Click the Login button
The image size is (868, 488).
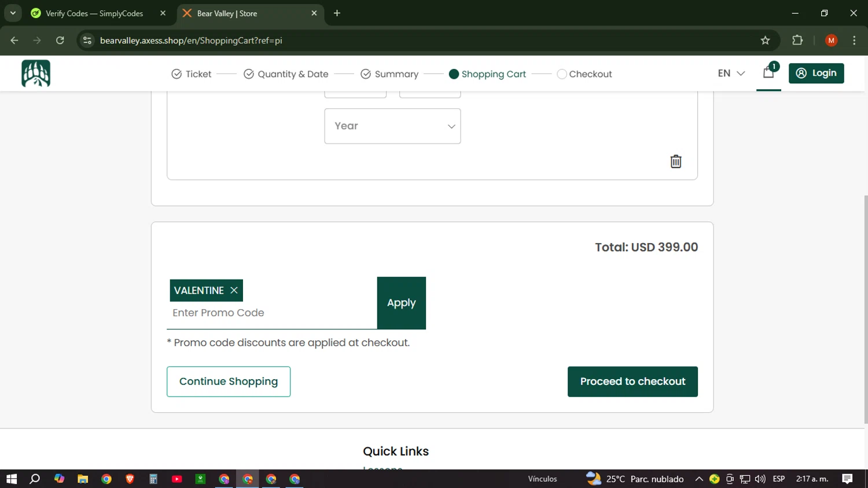[x=816, y=74]
